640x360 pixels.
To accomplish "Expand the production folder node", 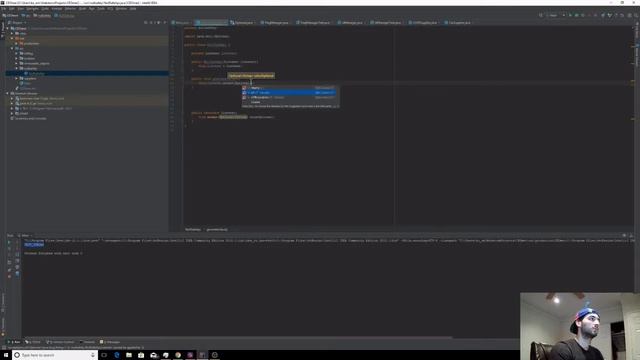I will click(x=17, y=43).
